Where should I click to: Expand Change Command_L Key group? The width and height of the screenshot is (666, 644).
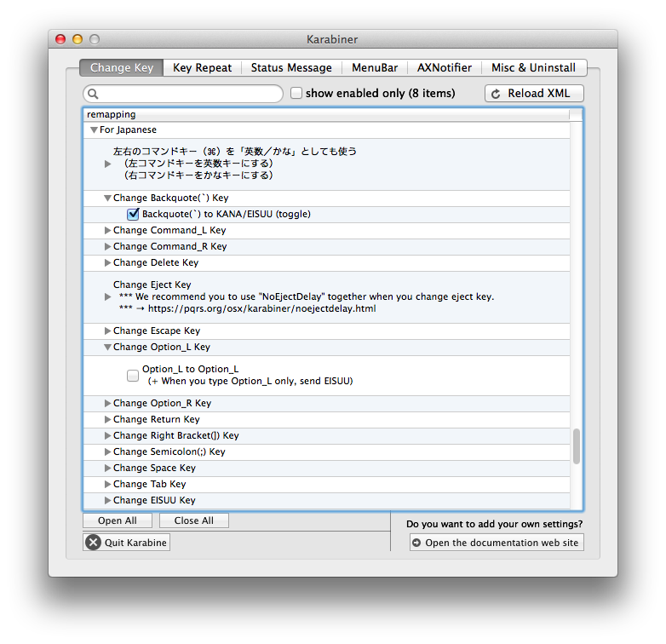tap(108, 230)
